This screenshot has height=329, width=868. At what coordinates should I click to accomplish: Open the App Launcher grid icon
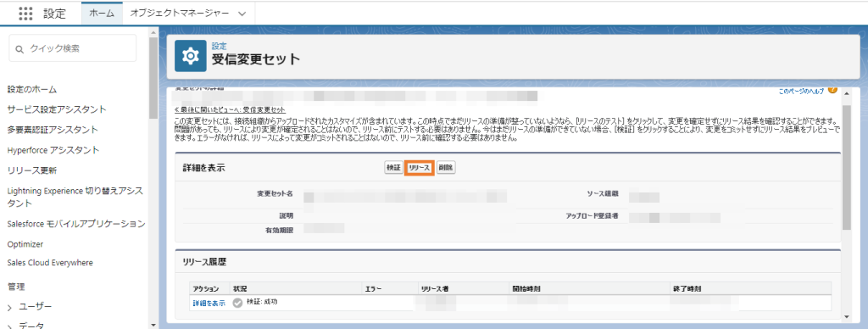point(25,14)
